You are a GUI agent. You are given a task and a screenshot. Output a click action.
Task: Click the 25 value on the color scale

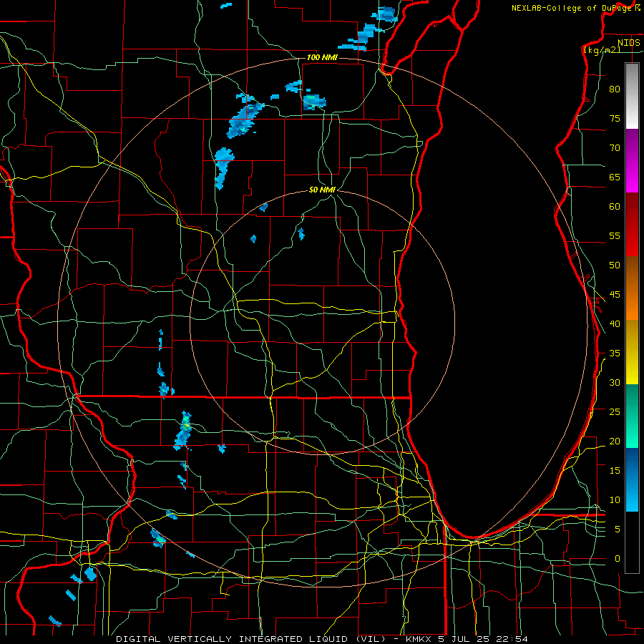click(615, 411)
